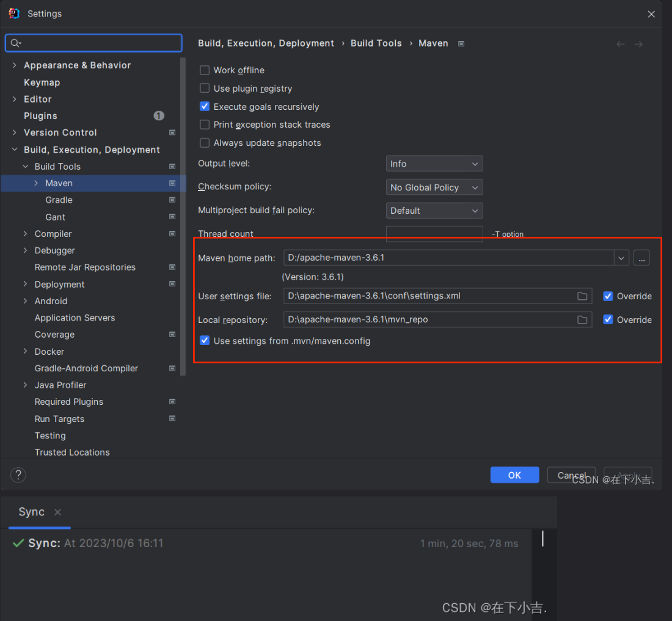
Task: Open Trusted Locations settings
Action: point(72,452)
